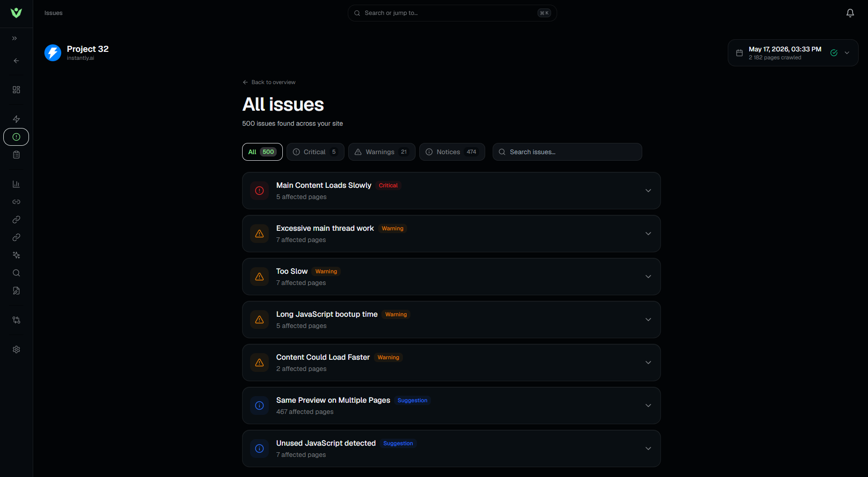Open the notifications bell
868x477 pixels.
[x=850, y=13]
